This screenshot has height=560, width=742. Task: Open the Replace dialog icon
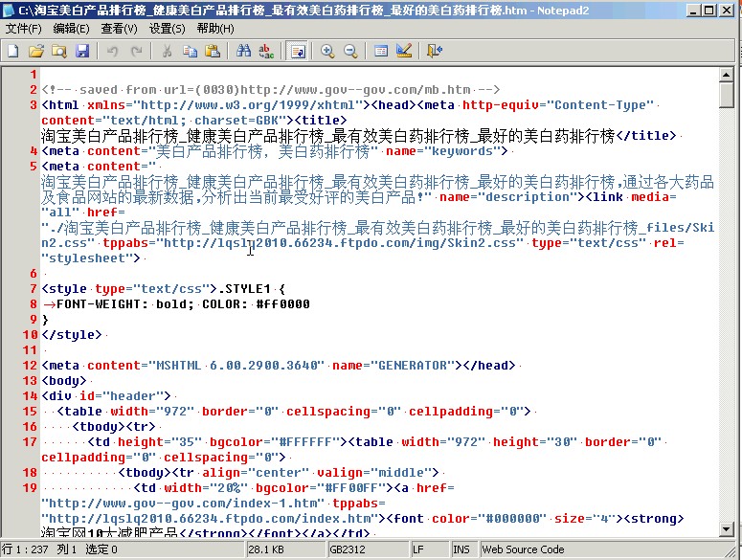(266, 51)
